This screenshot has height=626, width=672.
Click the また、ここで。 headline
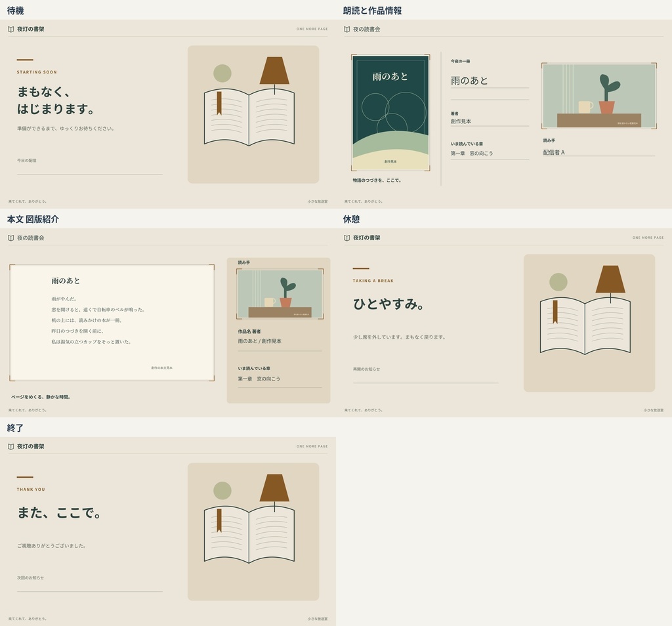click(59, 512)
